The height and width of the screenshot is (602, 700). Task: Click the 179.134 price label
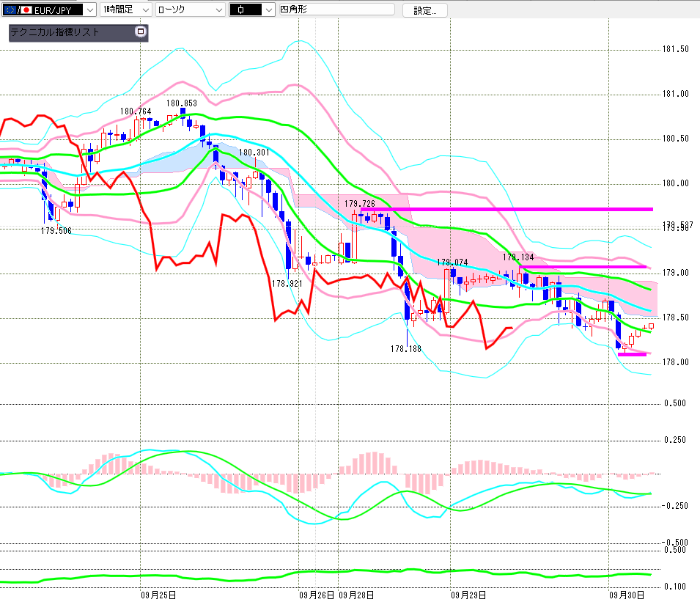(518, 257)
